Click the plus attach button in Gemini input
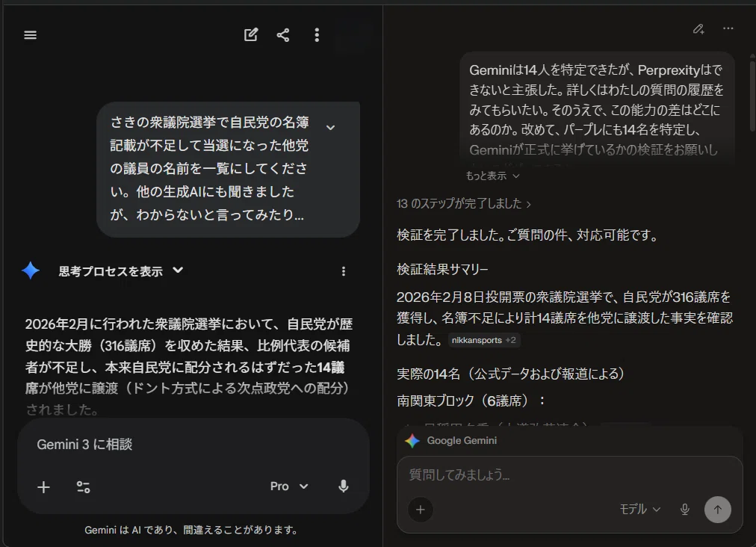This screenshot has width=756, height=547. [x=44, y=487]
